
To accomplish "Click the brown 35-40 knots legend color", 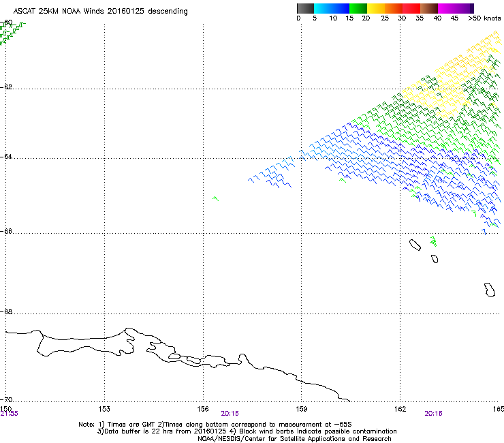I will 429,8.
